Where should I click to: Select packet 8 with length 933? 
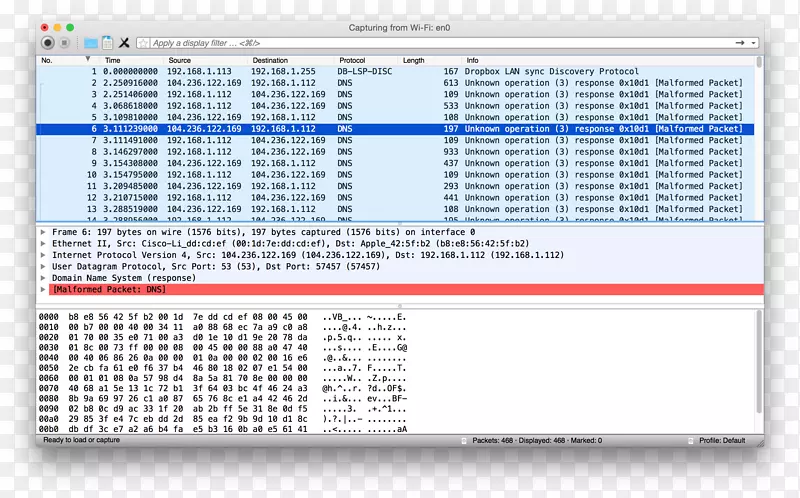tap(395, 152)
